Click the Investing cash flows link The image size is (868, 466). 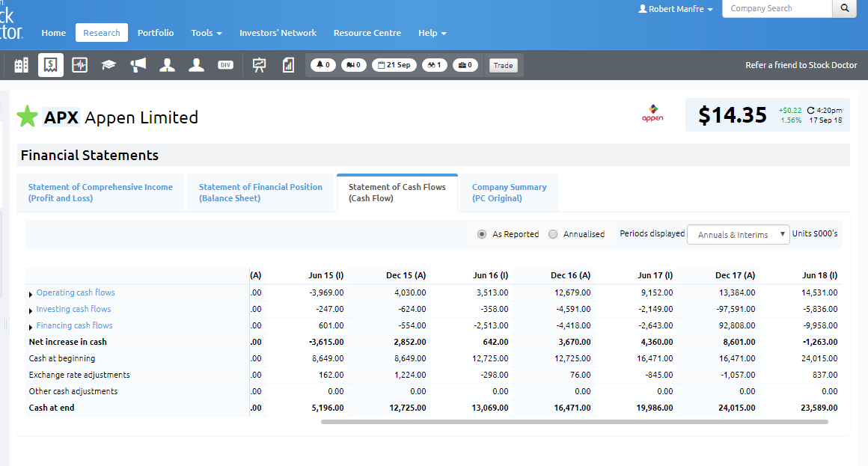point(73,310)
